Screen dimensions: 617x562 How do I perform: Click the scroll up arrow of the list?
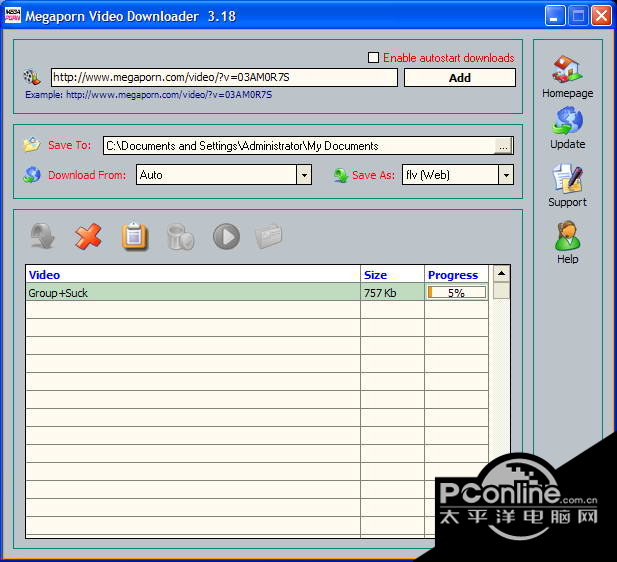pos(501,274)
